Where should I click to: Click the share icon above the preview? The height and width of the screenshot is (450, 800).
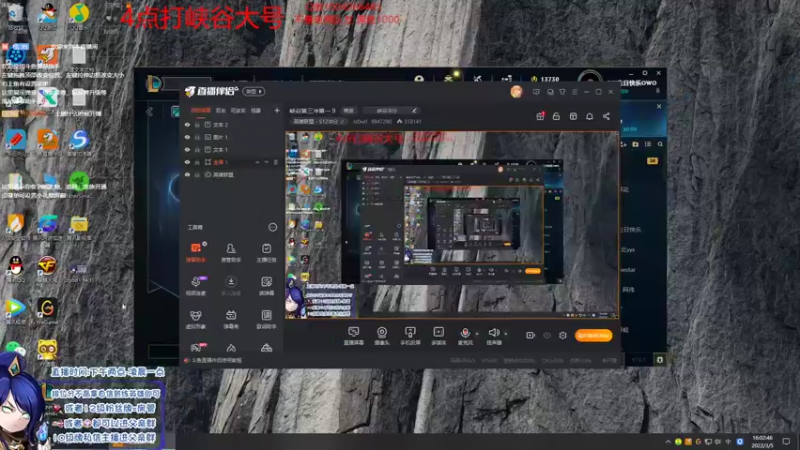(606, 116)
